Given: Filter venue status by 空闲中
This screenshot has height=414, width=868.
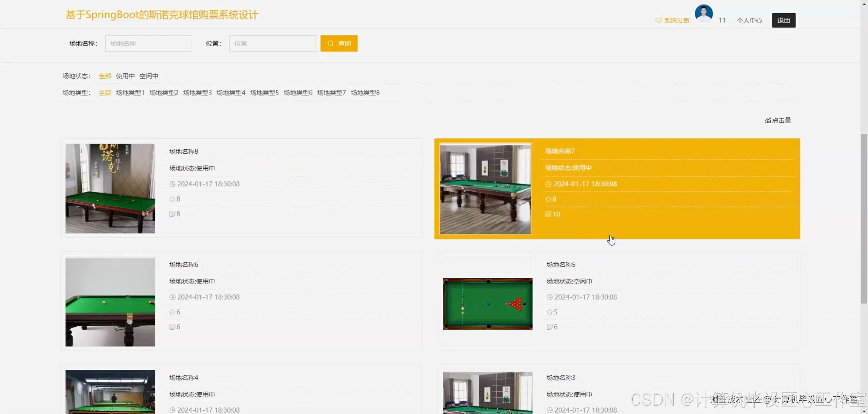Looking at the screenshot, I should (149, 76).
